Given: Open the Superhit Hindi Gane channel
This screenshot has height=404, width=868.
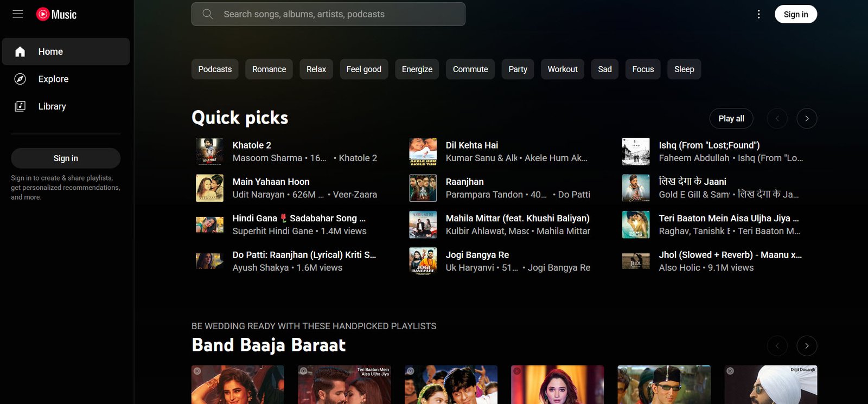Looking at the screenshot, I should click(x=273, y=231).
